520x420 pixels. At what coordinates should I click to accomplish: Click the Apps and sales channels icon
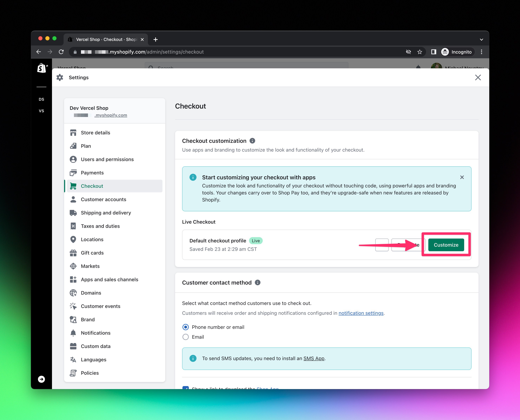click(73, 279)
